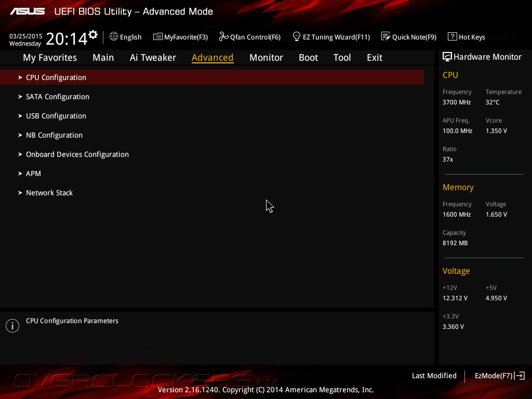The width and height of the screenshot is (532, 399).
Task: Click the Vcore value 1.350 V
Action: pos(496,130)
